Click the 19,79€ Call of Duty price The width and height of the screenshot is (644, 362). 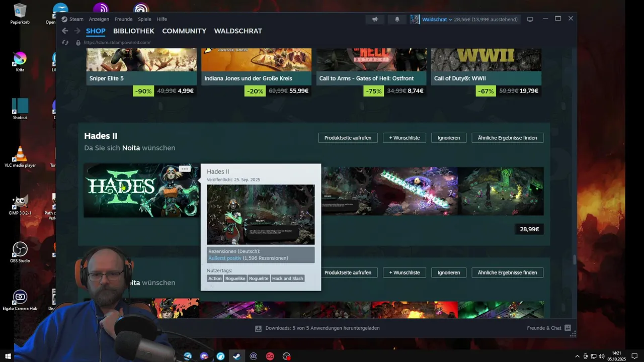pyautogui.click(x=529, y=91)
